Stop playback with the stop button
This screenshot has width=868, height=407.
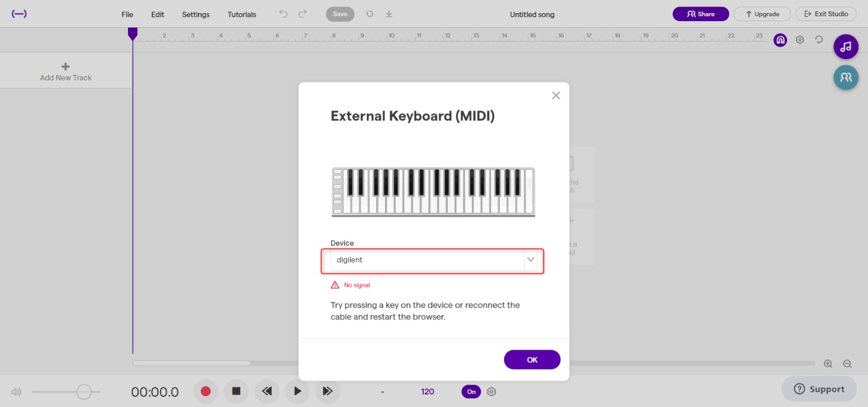click(x=236, y=391)
